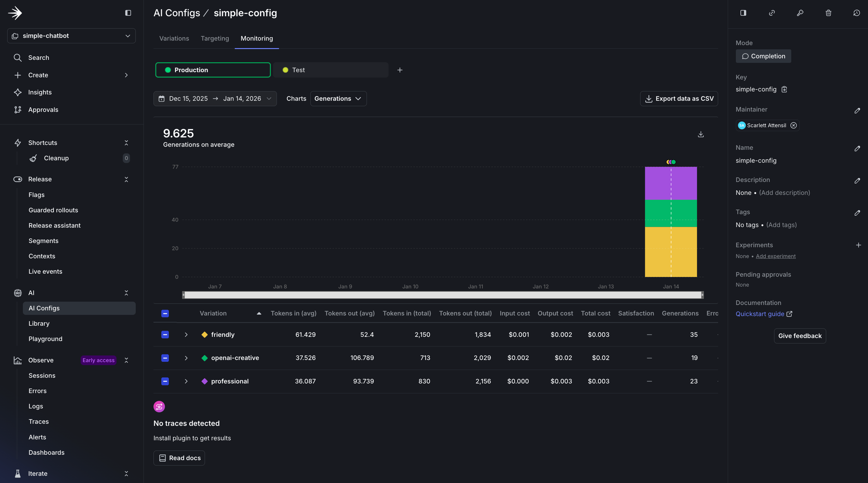
Task: Open Playground in the sidebar
Action: pyautogui.click(x=45, y=339)
